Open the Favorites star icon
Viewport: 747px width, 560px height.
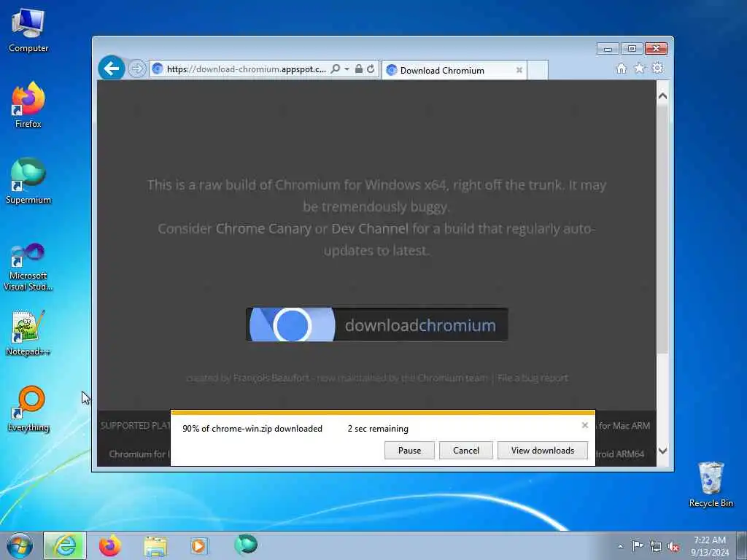639,69
